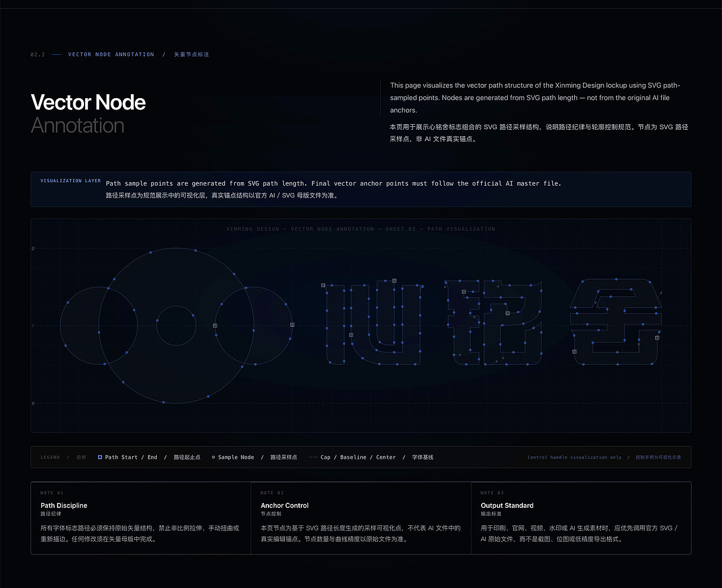
Task: Click the Path Start / End square legend icon
Action: [100, 457]
